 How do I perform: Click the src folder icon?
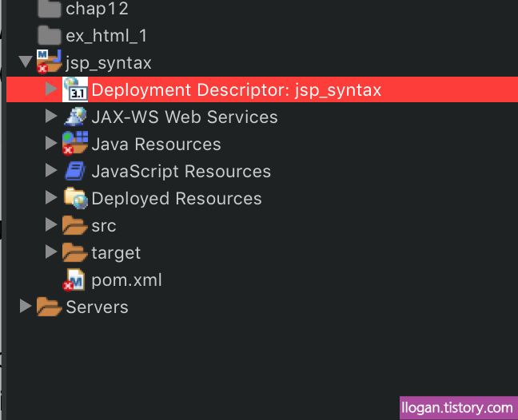point(74,225)
